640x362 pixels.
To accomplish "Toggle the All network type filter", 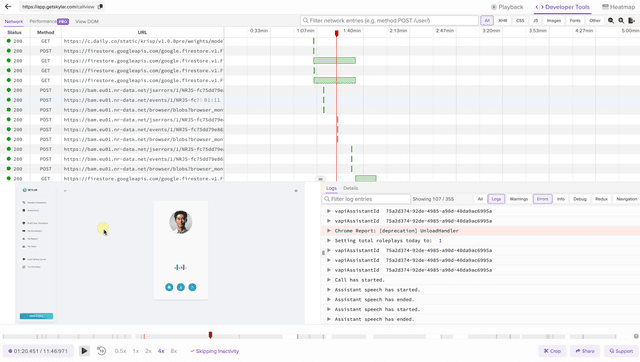I will point(487,20).
